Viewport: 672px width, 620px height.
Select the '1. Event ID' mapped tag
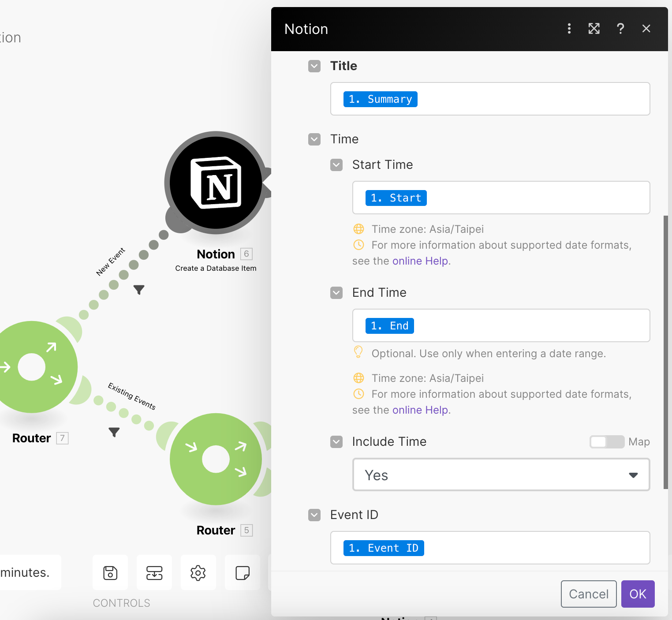point(384,548)
